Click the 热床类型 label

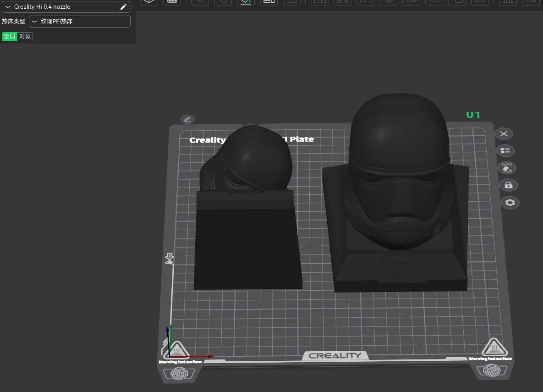[x=13, y=22]
